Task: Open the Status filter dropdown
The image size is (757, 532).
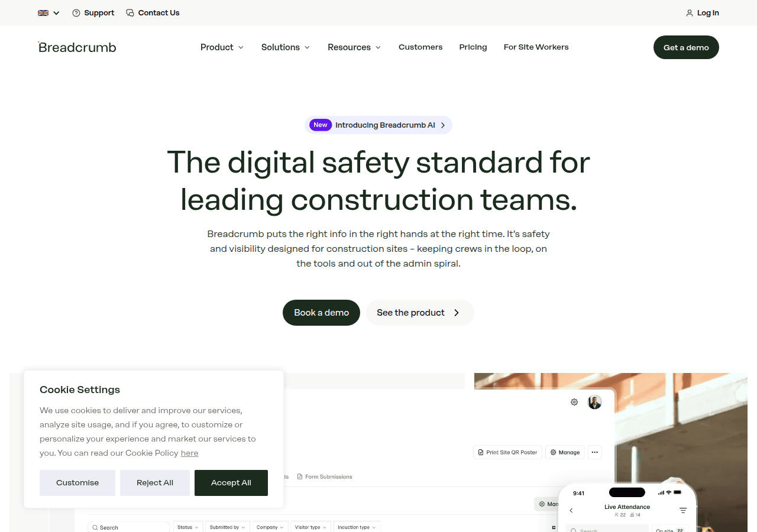Action: (188, 527)
